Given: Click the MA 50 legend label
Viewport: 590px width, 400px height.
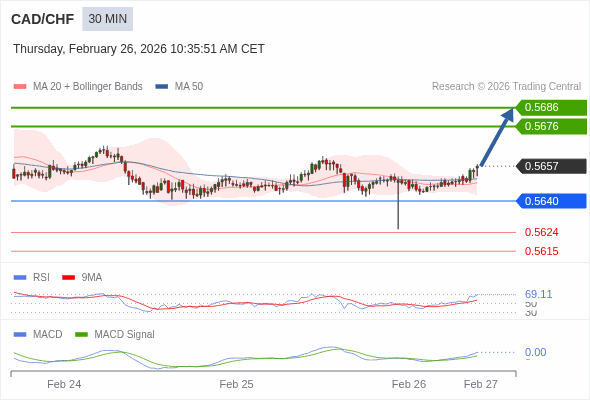Looking at the screenshot, I should 189,87.
